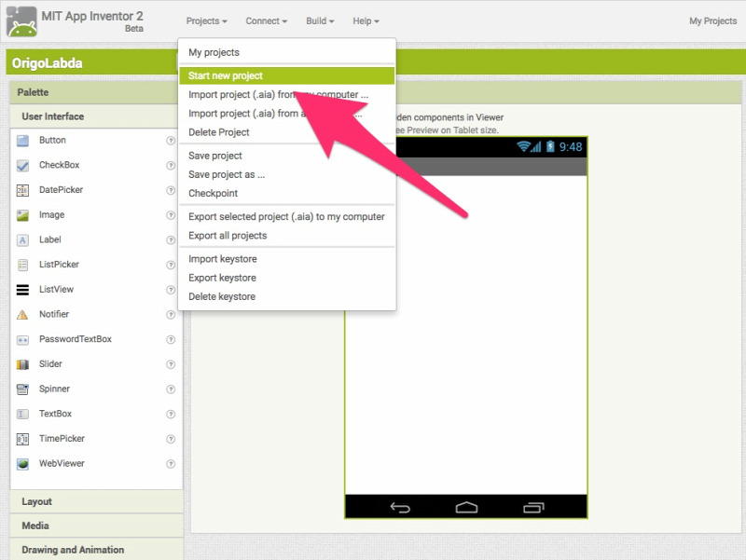Click the MIT App Inventor android logo

21,21
